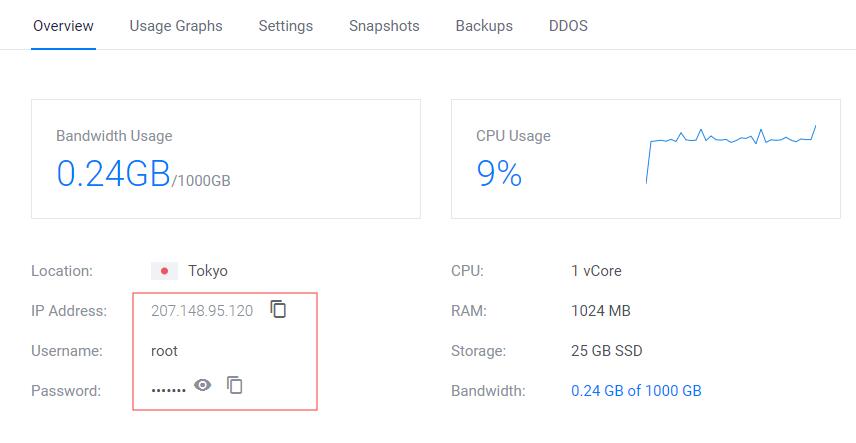
Task: Click the 25 GB SSD storage value
Action: [607, 351]
